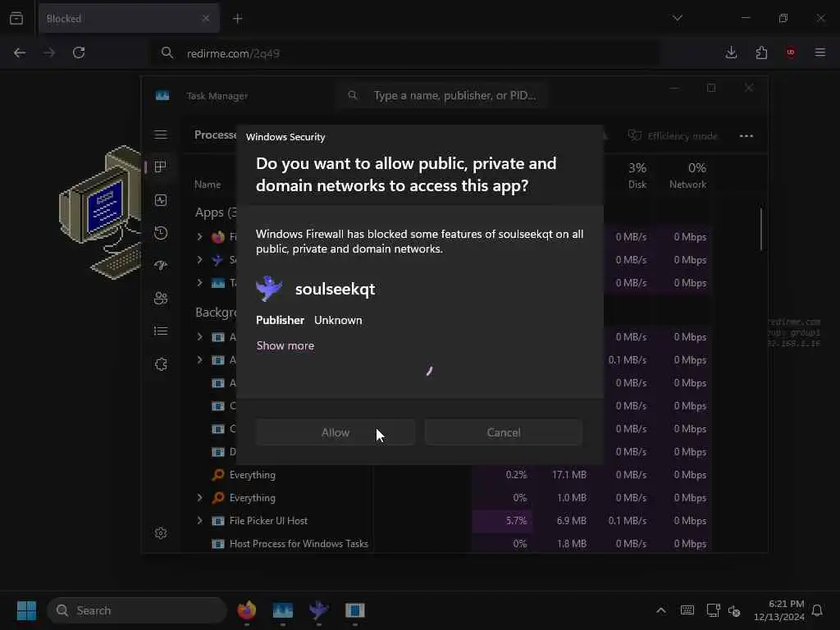Allow soulseekqt through Windows Firewall
This screenshot has width=840, height=630.
[x=336, y=432]
